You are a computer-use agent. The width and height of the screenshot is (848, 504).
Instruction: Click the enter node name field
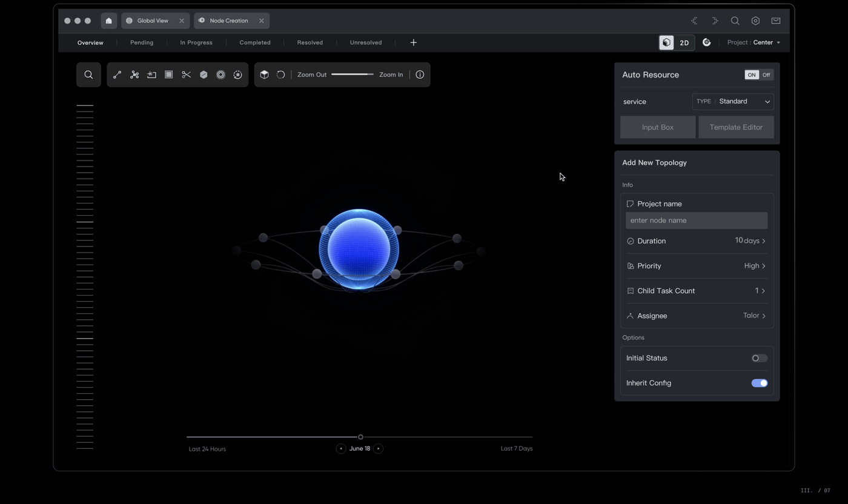click(697, 220)
